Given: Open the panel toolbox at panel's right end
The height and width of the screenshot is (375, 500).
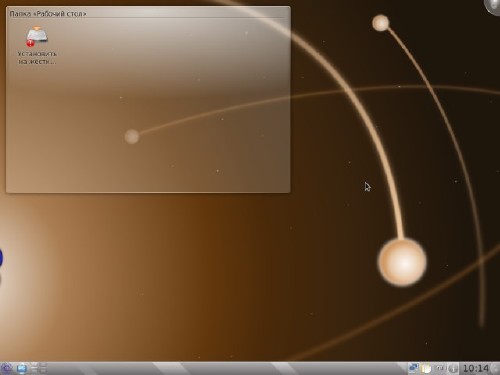Looking at the screenshot, I should point(496,369).
